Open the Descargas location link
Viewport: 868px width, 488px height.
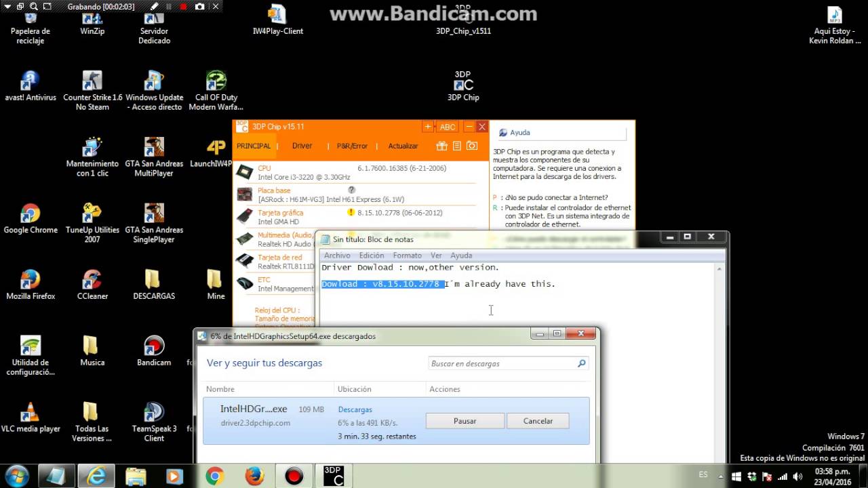[355, 409]
